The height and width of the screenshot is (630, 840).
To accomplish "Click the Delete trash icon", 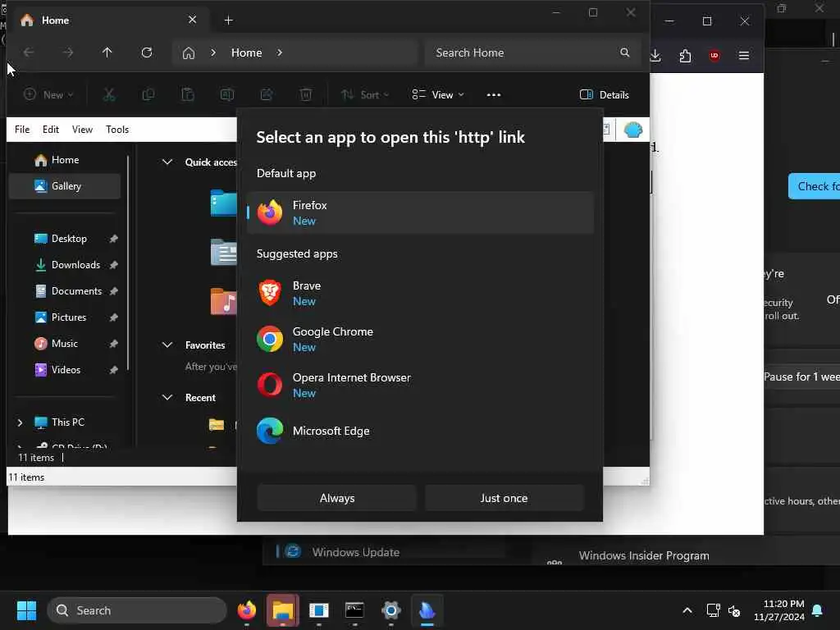I will [x=306, y=95].
